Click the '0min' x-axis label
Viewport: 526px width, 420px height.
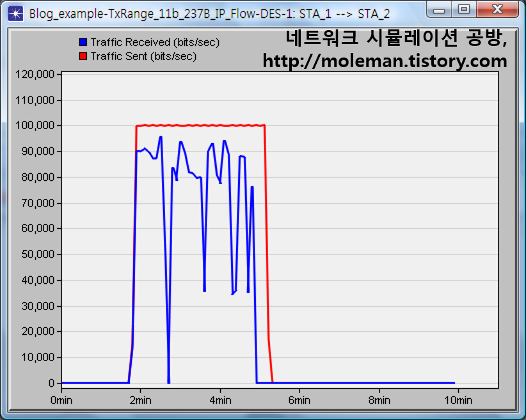[x=61, y=400]
